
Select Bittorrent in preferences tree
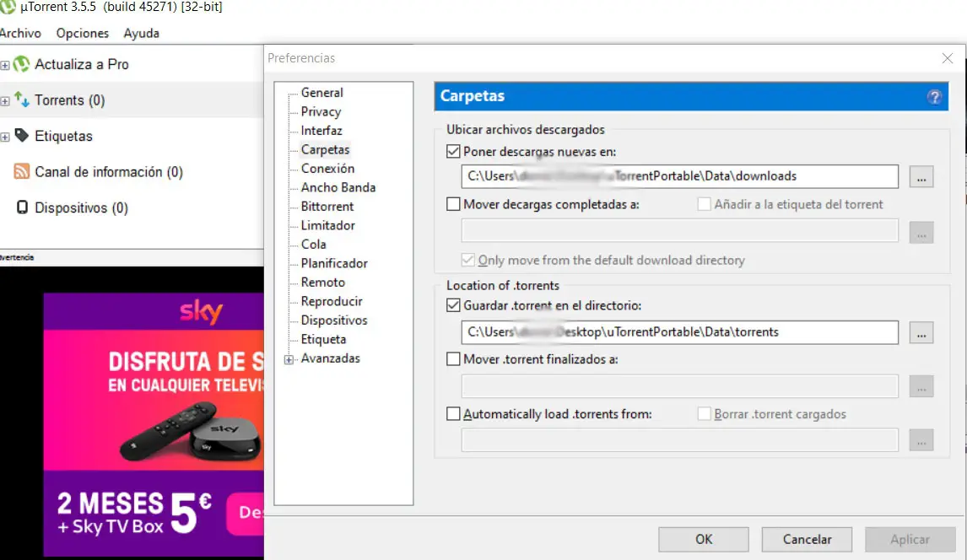(x=327, y=207)
